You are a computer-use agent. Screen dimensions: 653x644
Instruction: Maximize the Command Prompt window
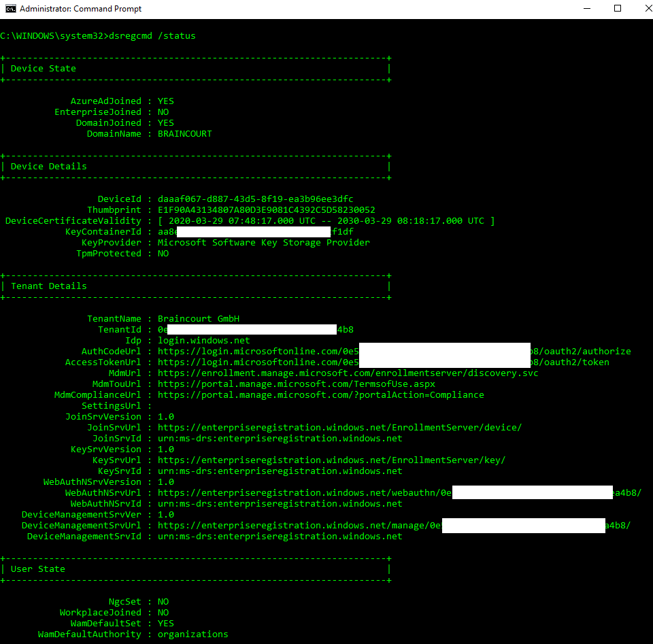click(617, 9)
